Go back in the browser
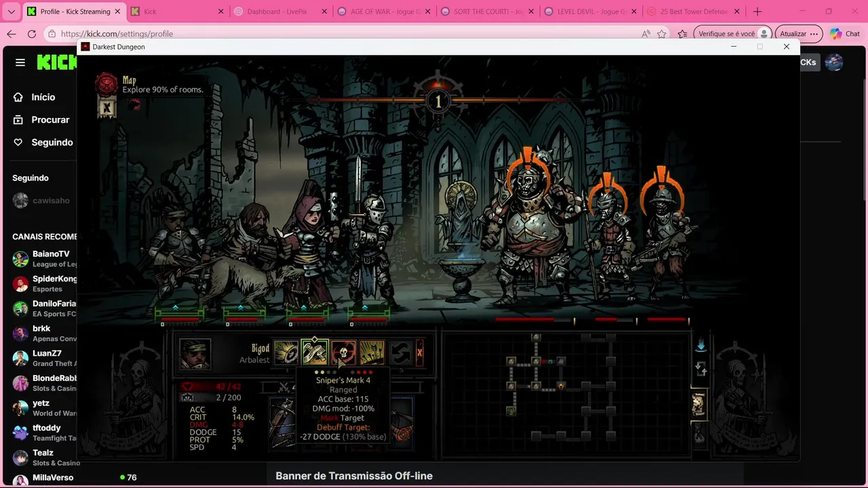The image size is (868, 488). point(12,34)
